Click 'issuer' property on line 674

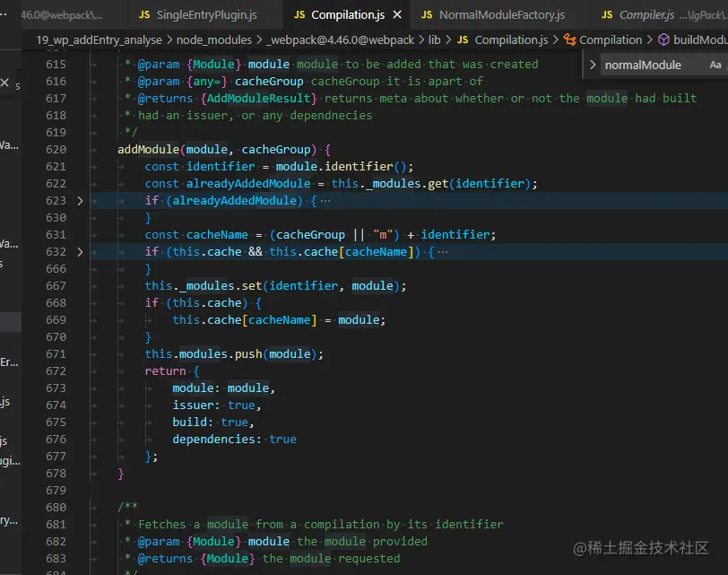point(193,405)
